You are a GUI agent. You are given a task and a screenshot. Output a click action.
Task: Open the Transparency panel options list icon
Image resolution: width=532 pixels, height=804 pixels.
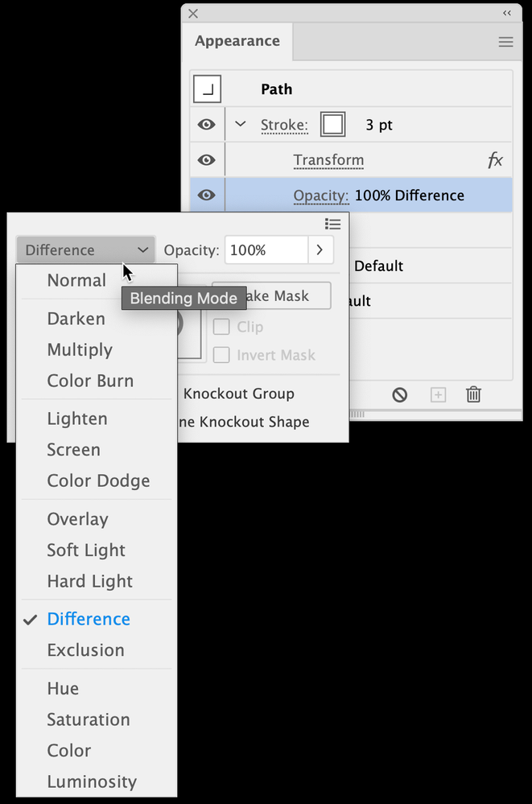[x=332, y=224]
